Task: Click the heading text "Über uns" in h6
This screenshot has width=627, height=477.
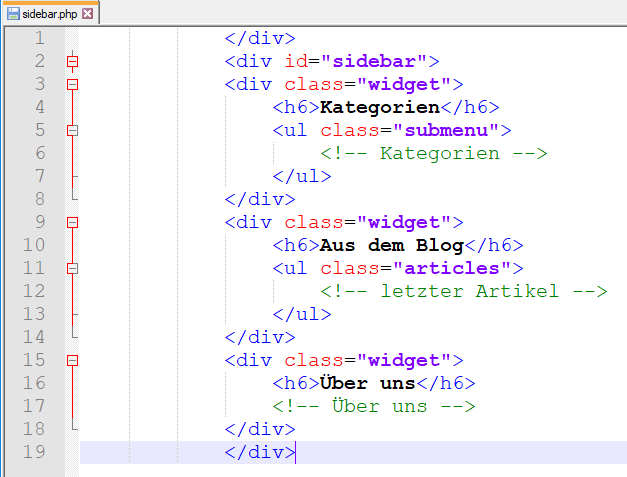Action: tap(368, 383)
